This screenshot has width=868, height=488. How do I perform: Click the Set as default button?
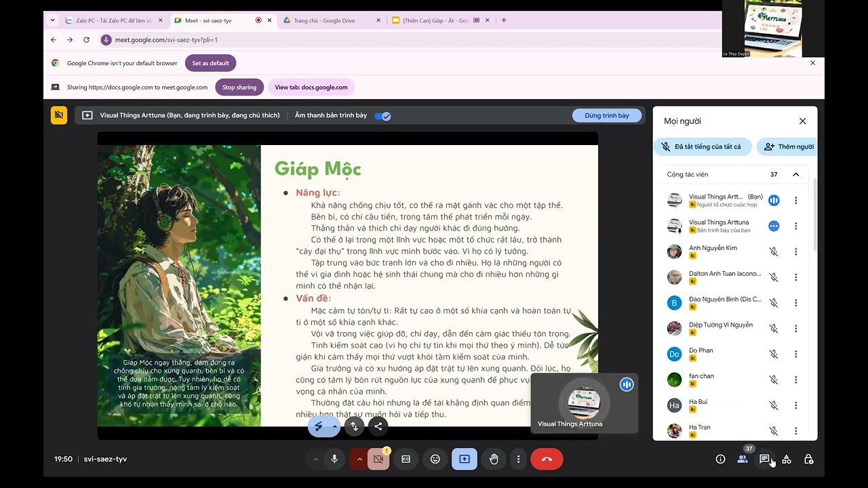pos(210,63)
